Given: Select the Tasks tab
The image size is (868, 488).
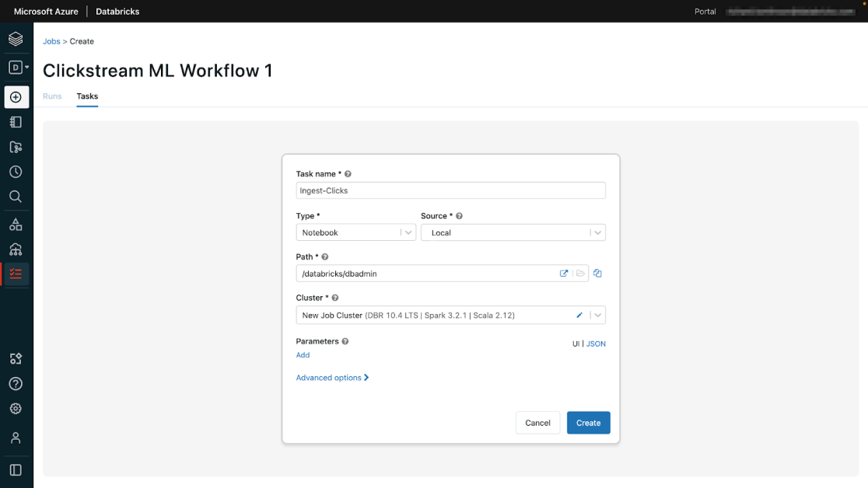Looking at the screenshot, I should pos(87,96).
